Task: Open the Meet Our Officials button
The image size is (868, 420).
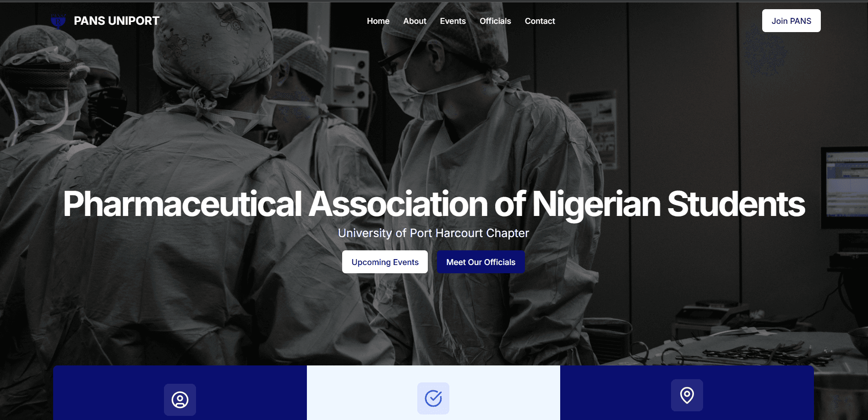Action: pos(481,262)
